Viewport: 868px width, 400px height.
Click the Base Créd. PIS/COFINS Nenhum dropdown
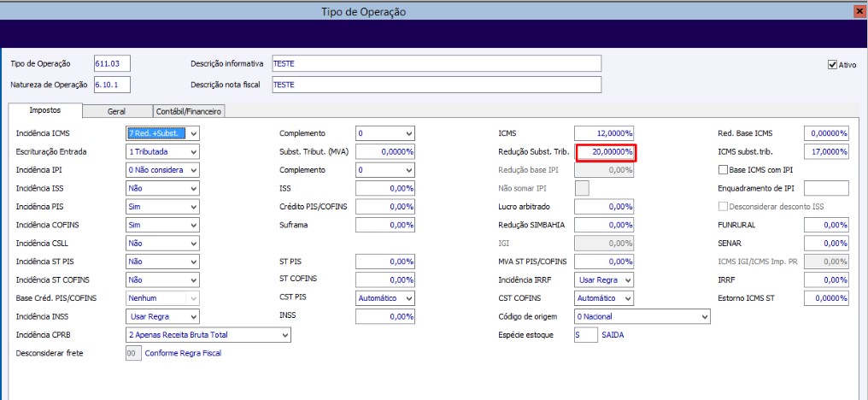coord(162,298)
